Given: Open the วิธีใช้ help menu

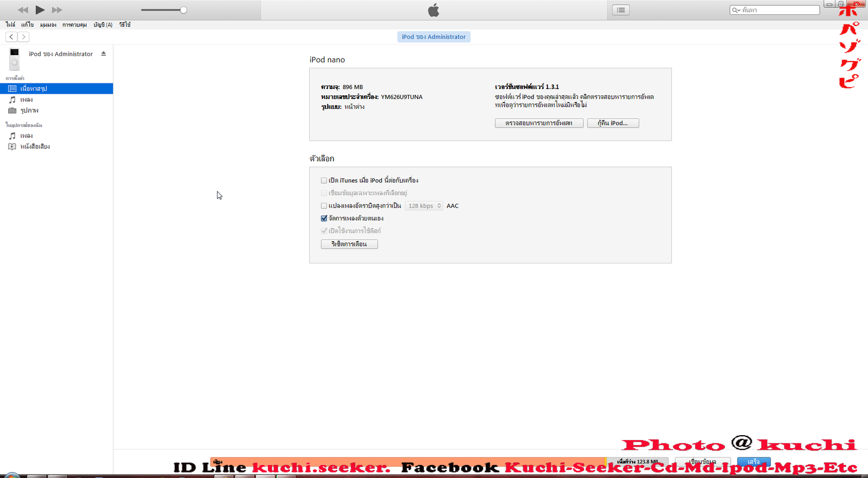Looking at the screenshot, I should point(125,24).
